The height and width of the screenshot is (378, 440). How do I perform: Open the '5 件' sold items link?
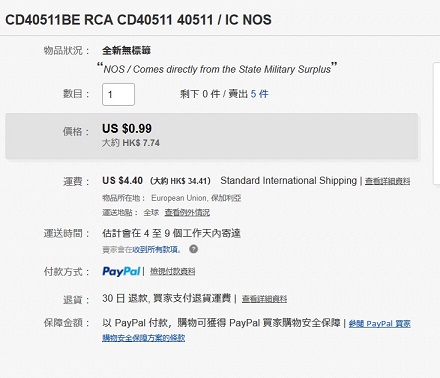point(259,94)
